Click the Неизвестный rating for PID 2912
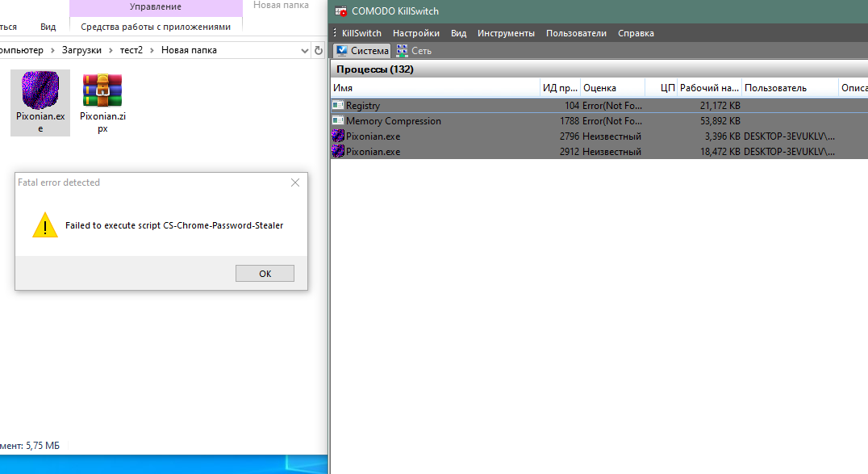The width and height of the screenshot is (868, 474). coord(611,152)
